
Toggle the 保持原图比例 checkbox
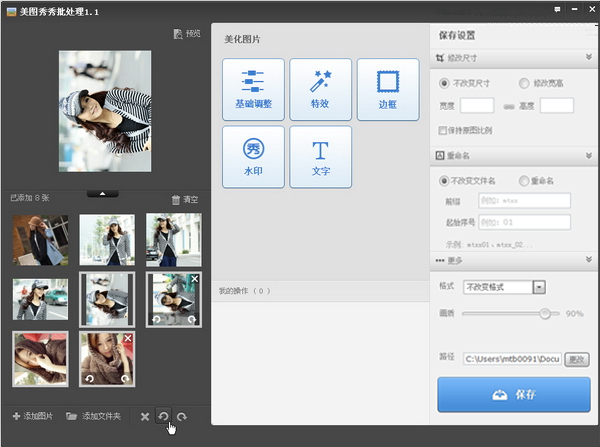point(442,131)
